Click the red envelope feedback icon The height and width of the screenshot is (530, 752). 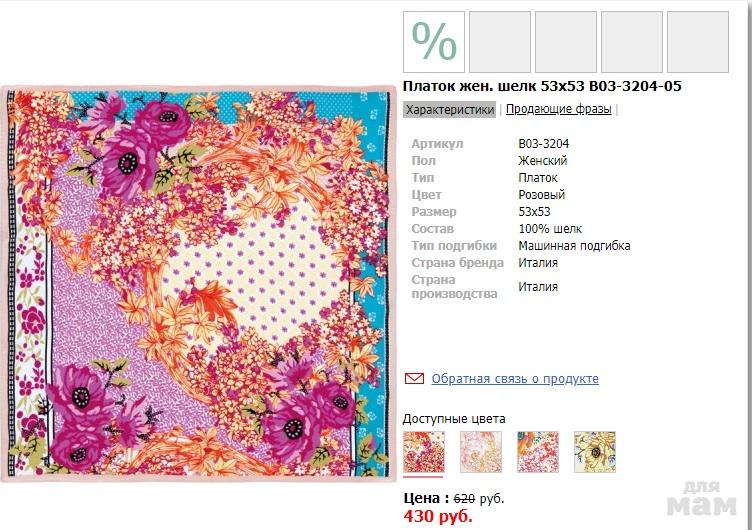tap(414, 379)
